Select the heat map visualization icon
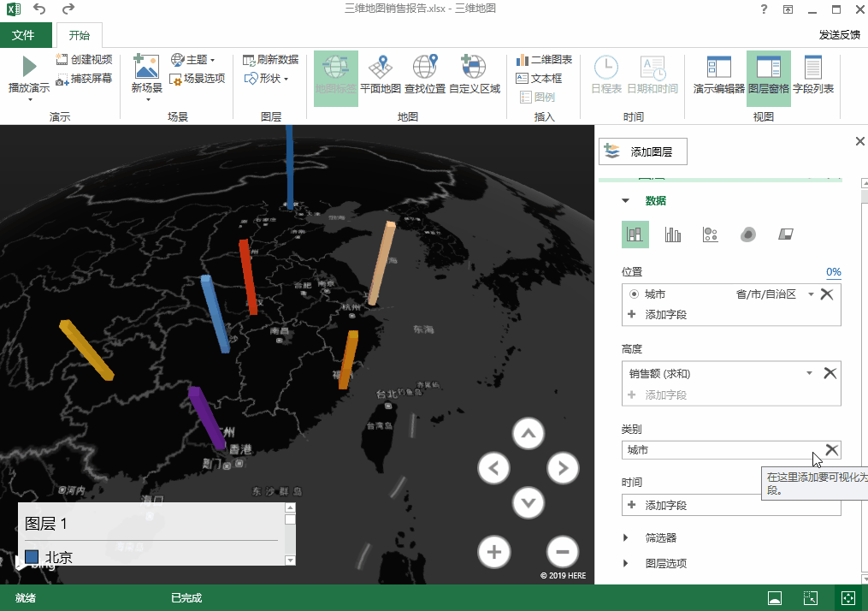 pos(748,234)
